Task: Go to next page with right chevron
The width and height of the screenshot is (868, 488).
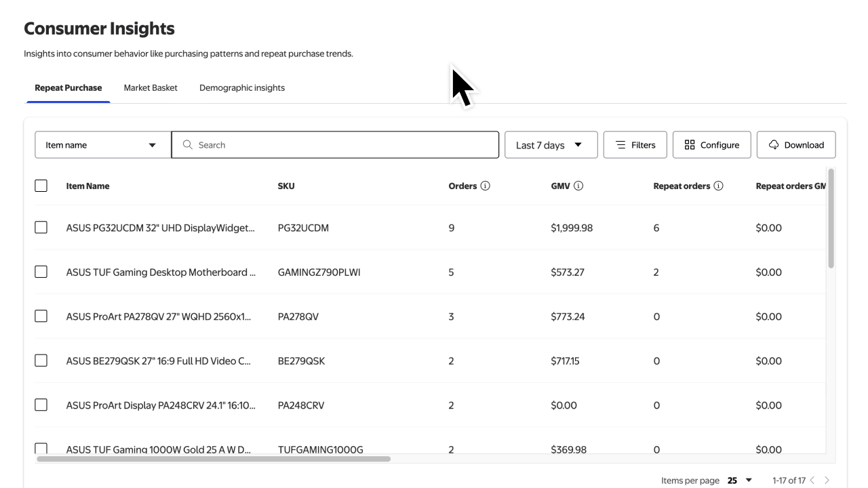Action: (x=827, y=481)
